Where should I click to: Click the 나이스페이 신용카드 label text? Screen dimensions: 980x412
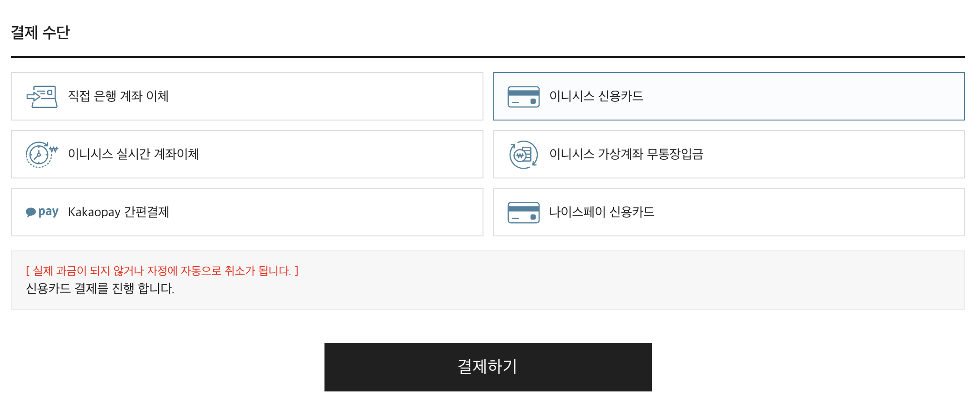tap(601, 212)
